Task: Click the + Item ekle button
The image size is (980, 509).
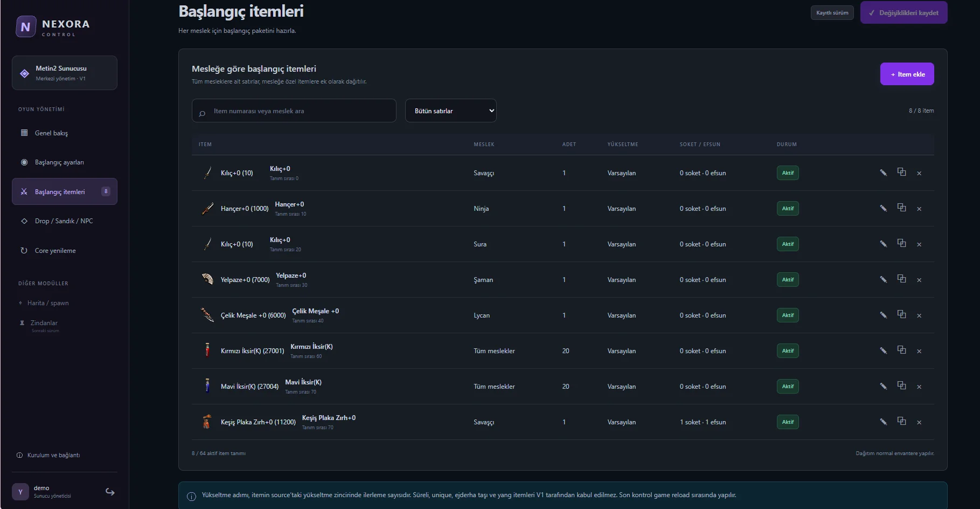Action: (x=907, y=74)
